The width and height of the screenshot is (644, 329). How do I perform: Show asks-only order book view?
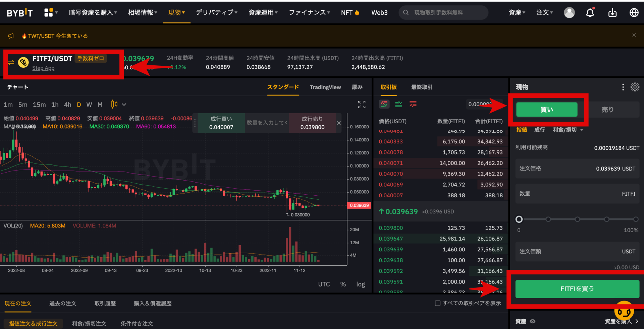tap(413, 104)
